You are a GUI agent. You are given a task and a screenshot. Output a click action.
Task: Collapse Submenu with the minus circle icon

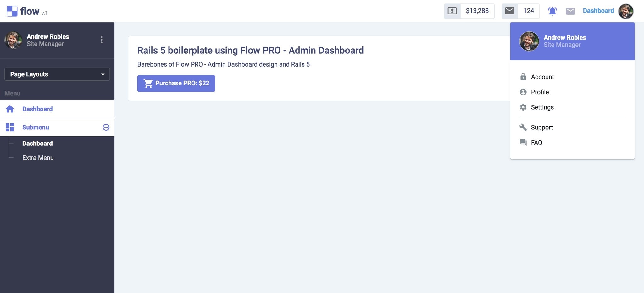(x=106, y=127)
